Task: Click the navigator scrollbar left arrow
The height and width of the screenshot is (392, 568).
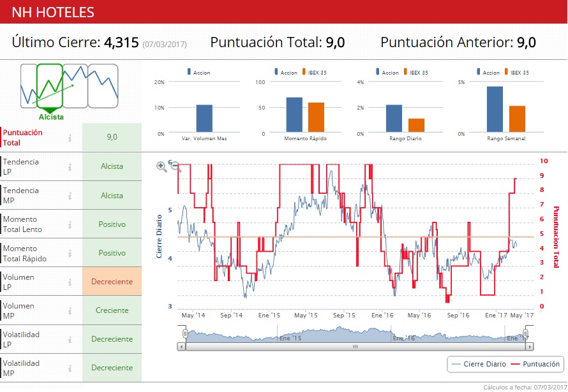Action: pos(181,347)
